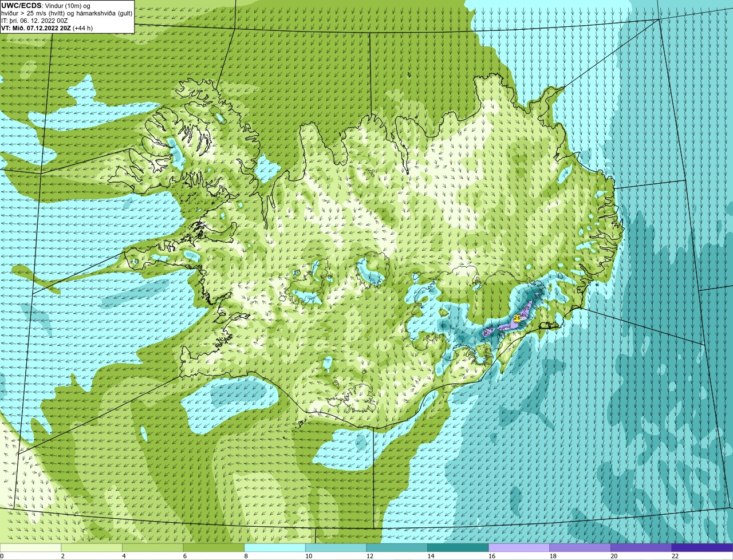Click the legend scale label "16"

tap(491, 556)
